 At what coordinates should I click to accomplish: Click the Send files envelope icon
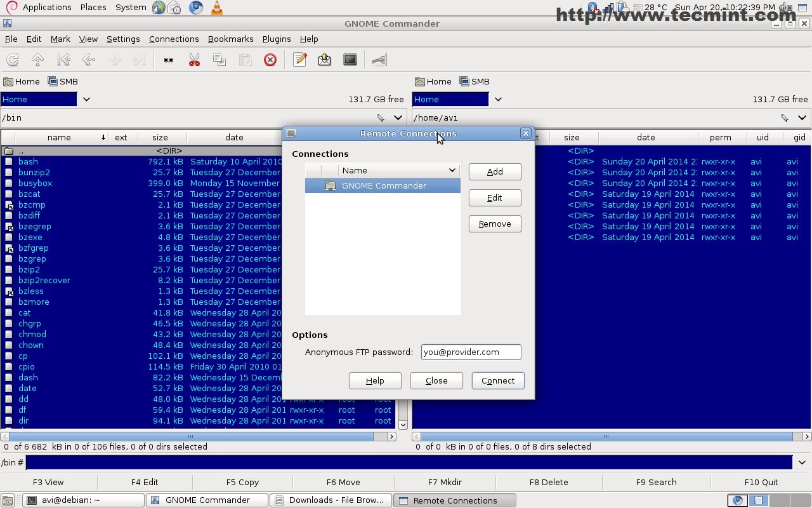[x=325, y=60]
